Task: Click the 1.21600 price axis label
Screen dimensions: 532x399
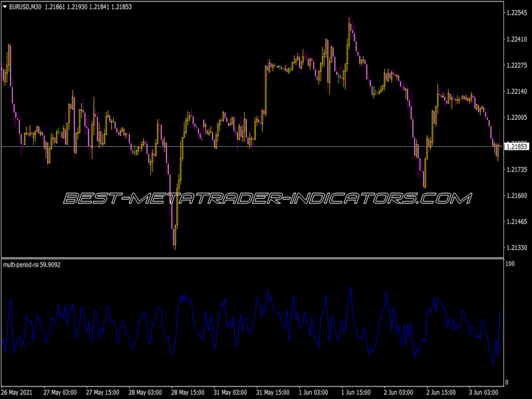Action: pos(517,196)
